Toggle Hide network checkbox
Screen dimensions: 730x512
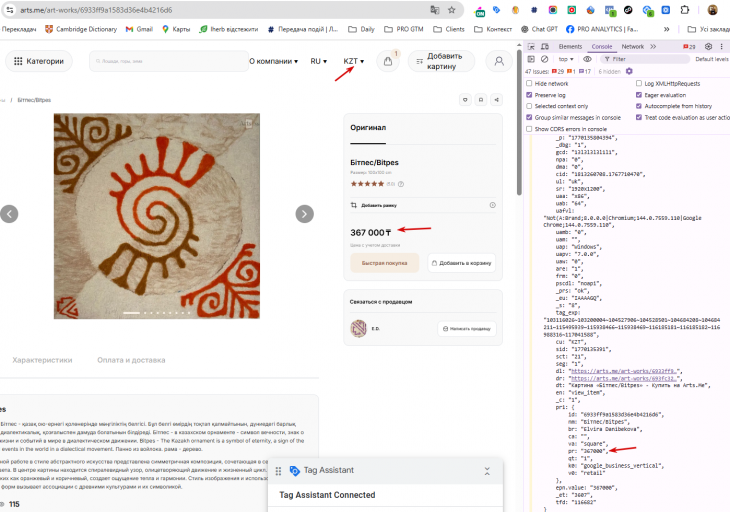(529, 83)
